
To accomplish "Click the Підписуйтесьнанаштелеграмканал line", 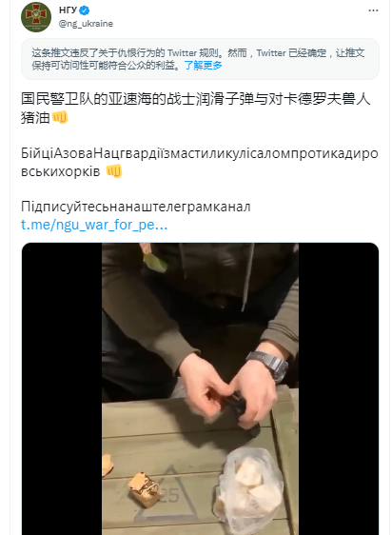I will (136, 207).
